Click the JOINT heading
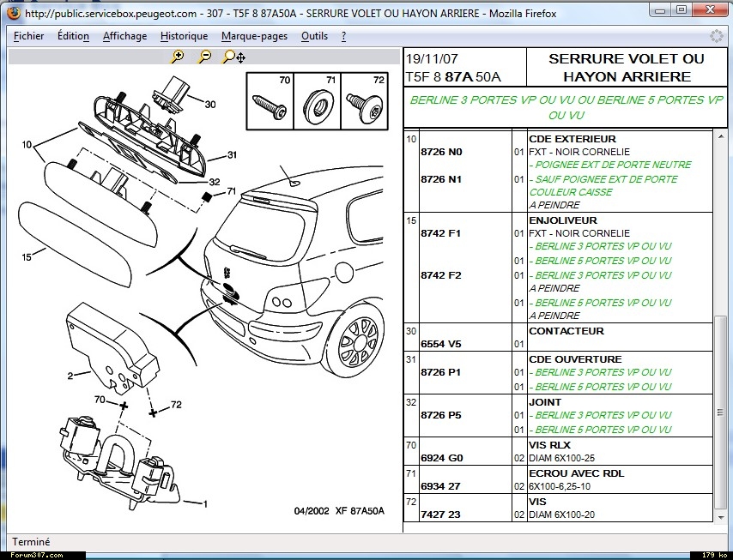733x560 pixels. 545,402
